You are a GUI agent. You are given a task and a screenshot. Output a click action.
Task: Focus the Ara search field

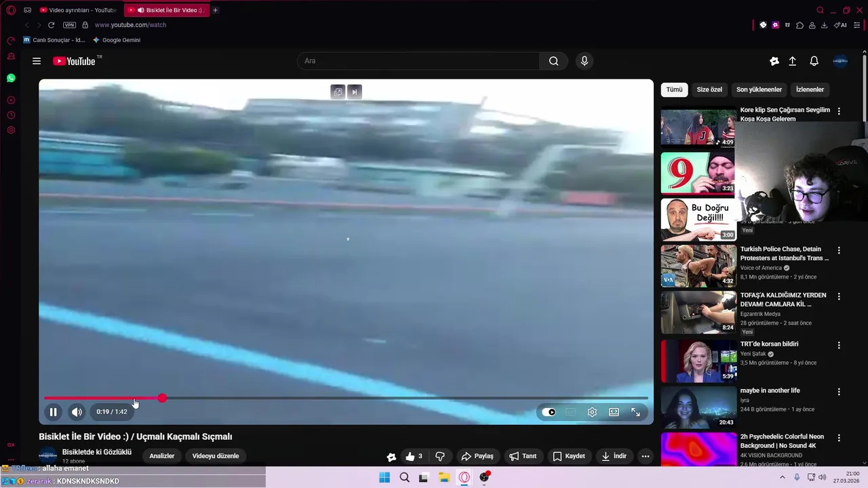point(418,61)
